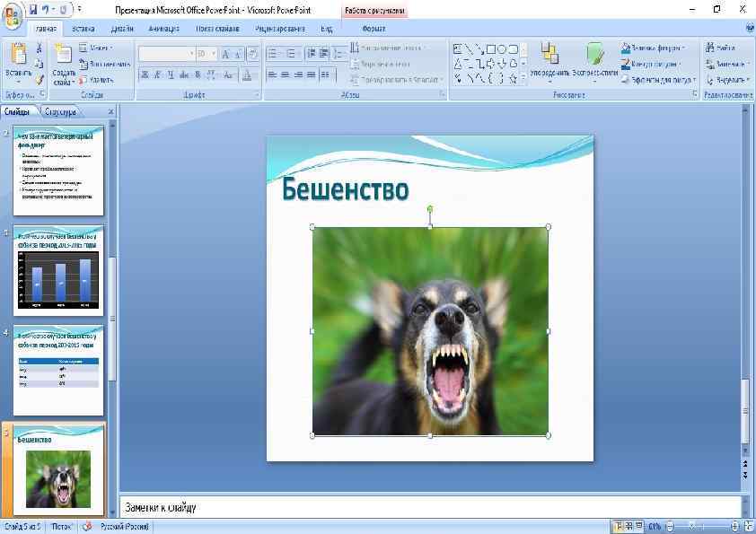This screenshot has height=534, width=756.
Task: Open spell check icon in status bar
Action: (87, 526)
